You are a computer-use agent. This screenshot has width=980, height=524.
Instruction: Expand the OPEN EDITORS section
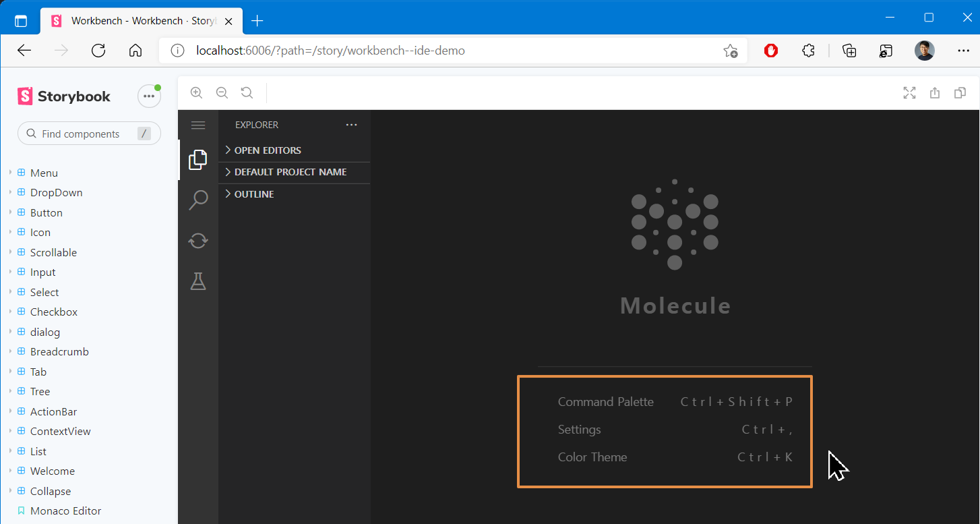(268, 150)
